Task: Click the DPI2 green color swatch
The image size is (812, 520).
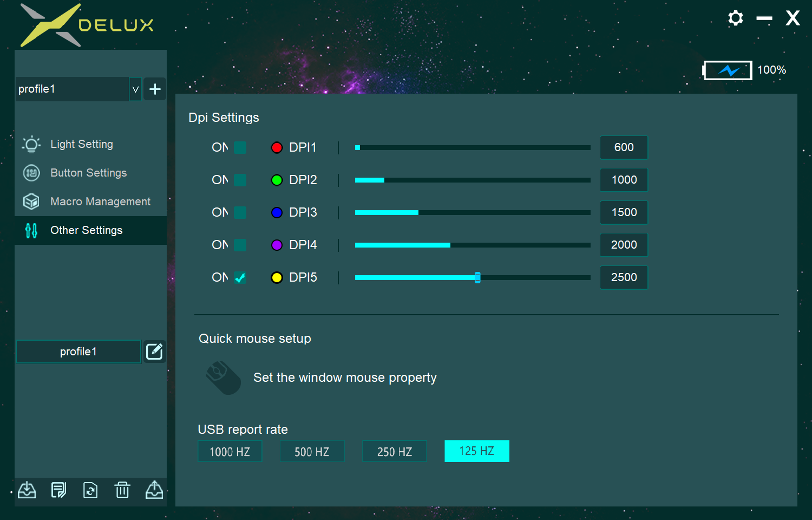Action: (x=277, y=180)
